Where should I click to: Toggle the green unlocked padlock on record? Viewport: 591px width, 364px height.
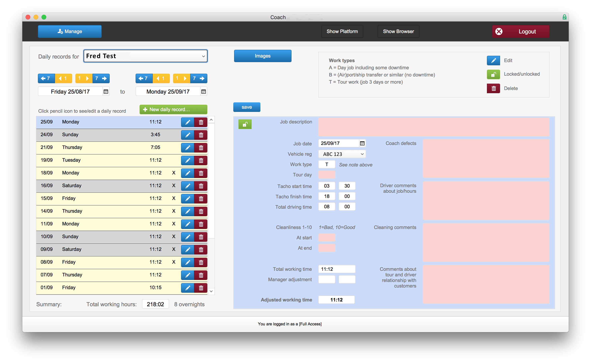(x=245, y=124)
